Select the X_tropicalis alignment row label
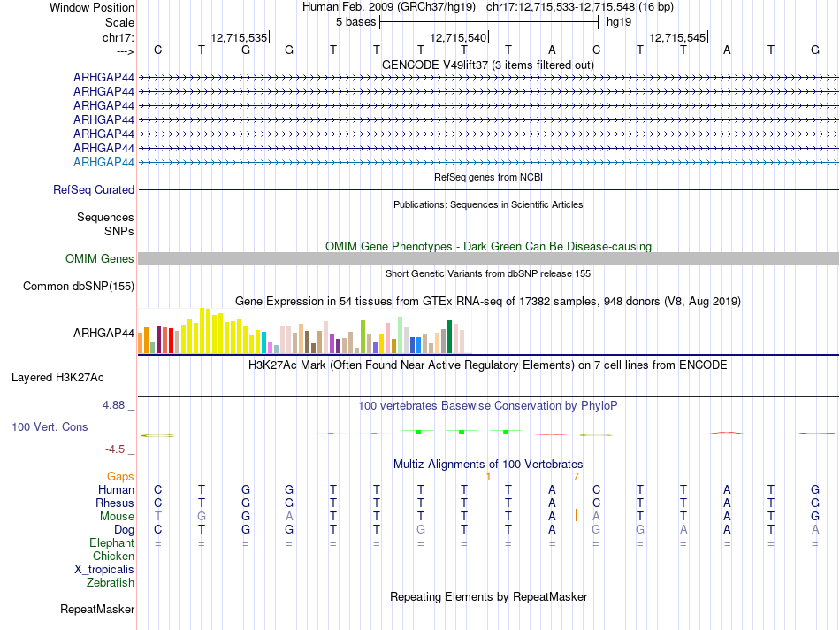The height and width of the screenshot is (630, 840). tap(104, 570)
